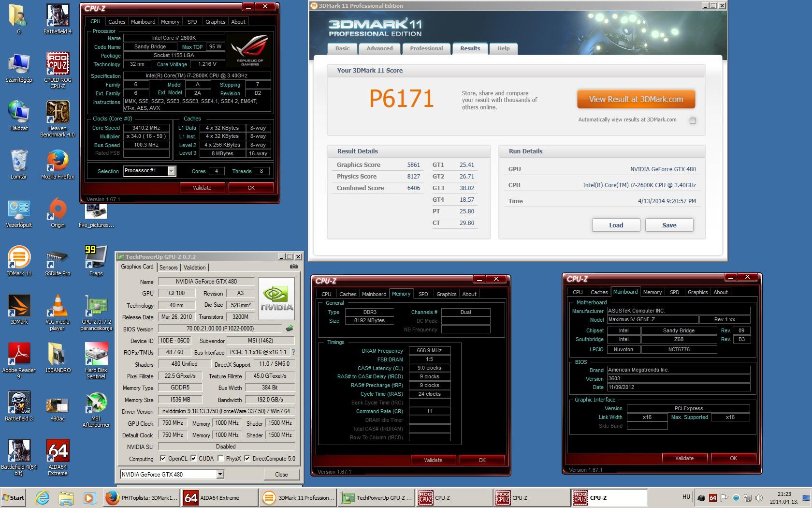Click the DRAM Frequency 668.9 MHz value

click(x=430, y=350)
